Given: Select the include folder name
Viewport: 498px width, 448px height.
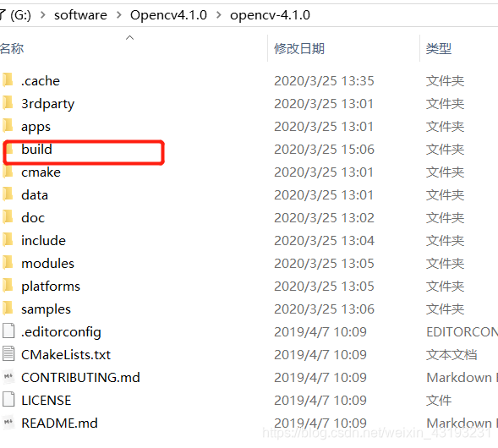Looking at the screenshot, I should pos(43,241).
